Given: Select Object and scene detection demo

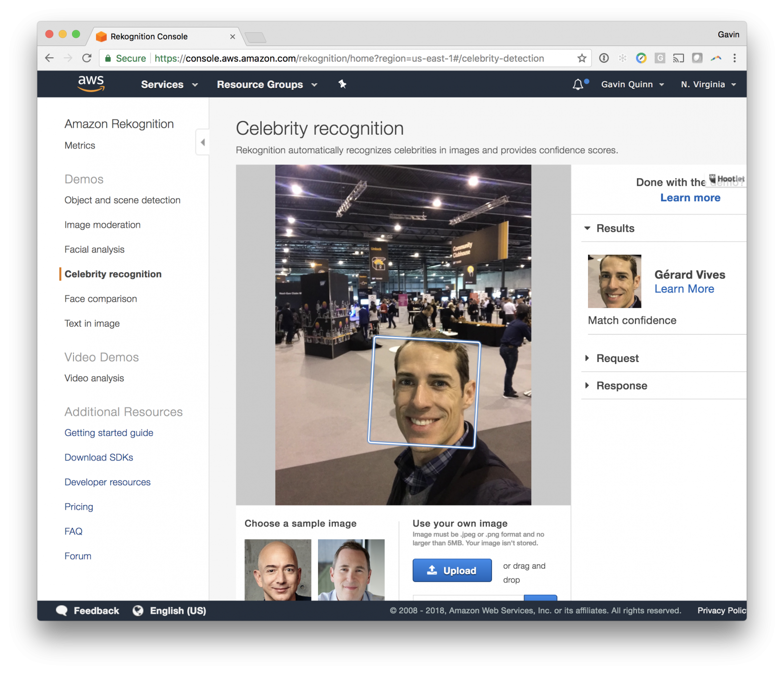Looking at the screenshot, I should click(x=122, y=200).
